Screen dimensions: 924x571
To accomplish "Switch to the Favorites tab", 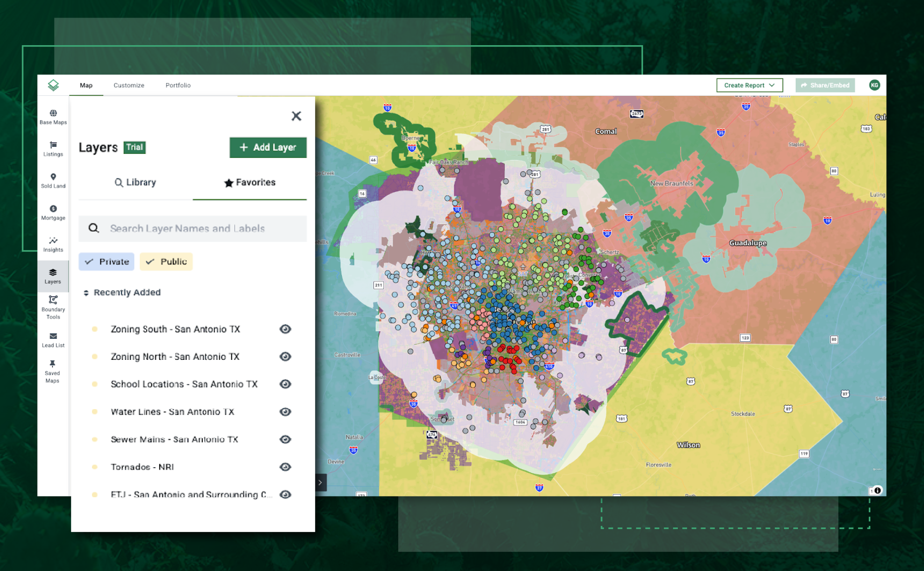I will point(250,182).
